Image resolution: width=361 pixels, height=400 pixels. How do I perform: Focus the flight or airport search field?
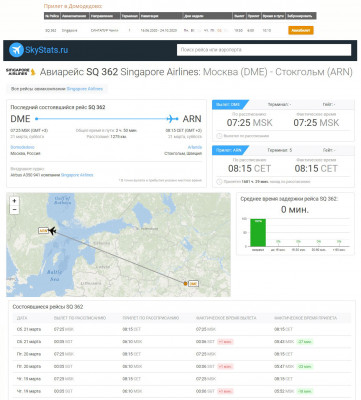[x=264, y=50]
